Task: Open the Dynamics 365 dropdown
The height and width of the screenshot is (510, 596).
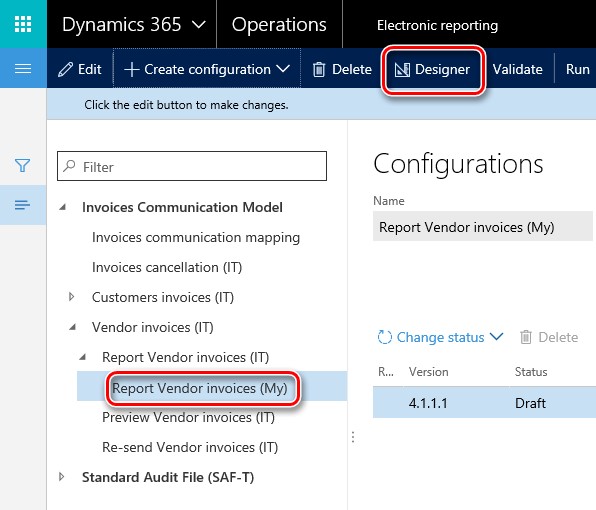Action: pyautogui.click(x=133, y=24)
